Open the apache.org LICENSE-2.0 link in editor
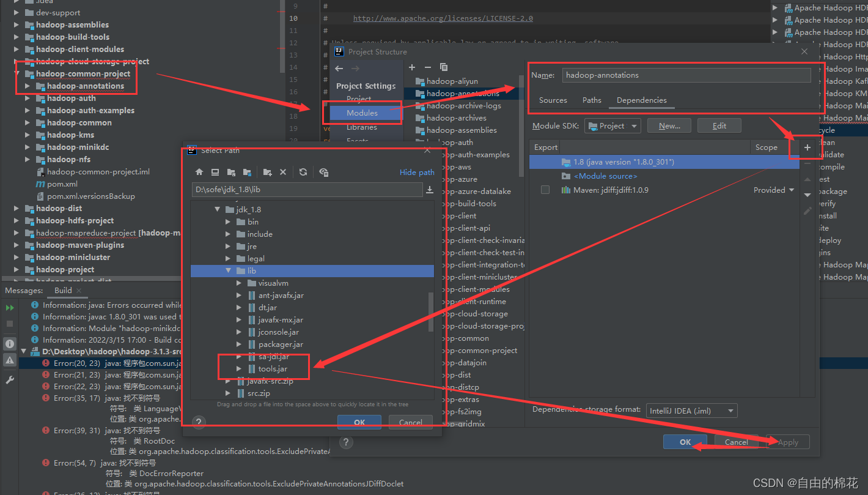868x495 pixels. tap(443, 18)
